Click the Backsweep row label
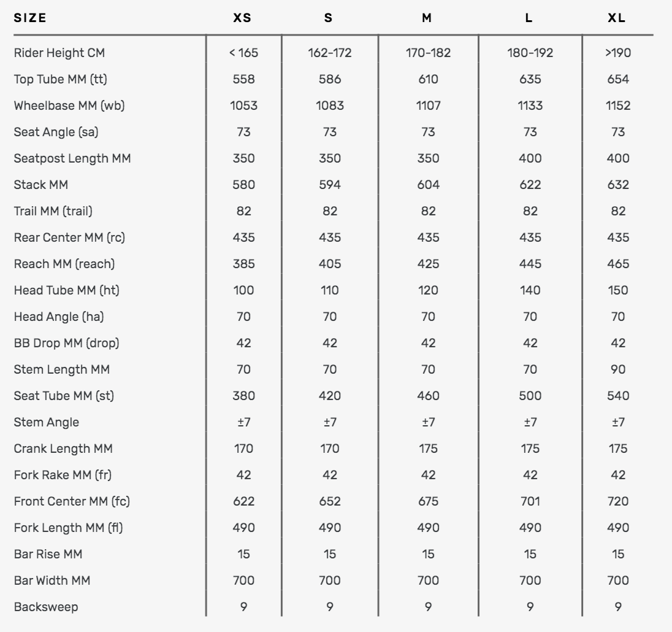The height and width of the screenshot is (632, 672). 46,607
